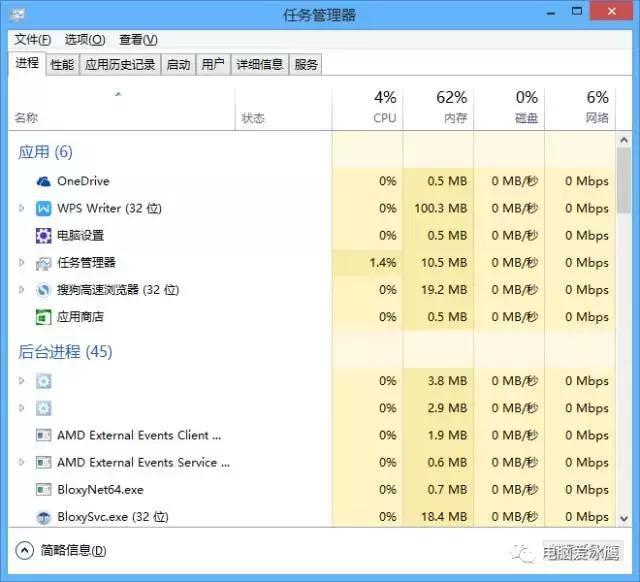Expand AMD External Events Service group

[22, 462]
